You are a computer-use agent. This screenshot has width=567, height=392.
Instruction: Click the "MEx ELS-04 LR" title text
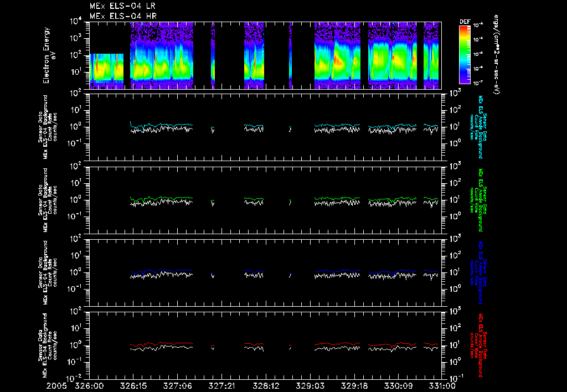(122, 6)
